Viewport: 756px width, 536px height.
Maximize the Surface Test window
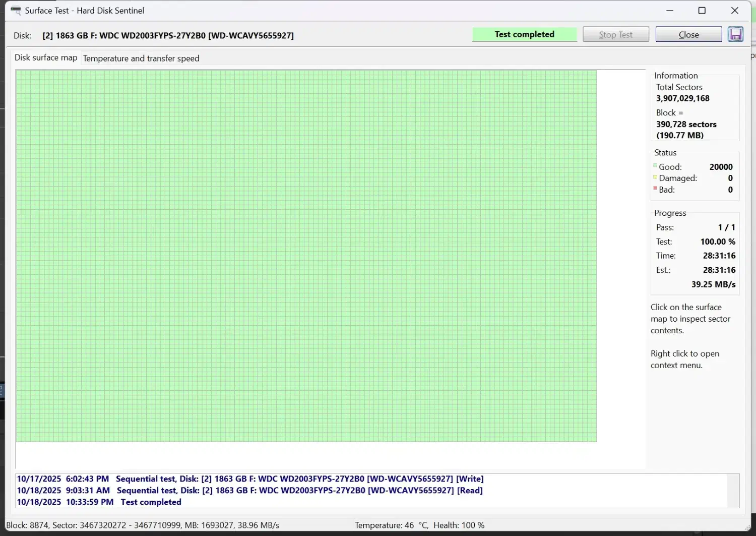702,11
